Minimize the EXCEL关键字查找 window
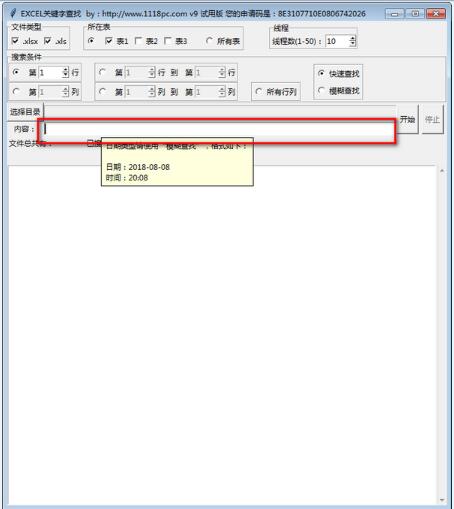The image size is (454, 509). pos(394,14)
